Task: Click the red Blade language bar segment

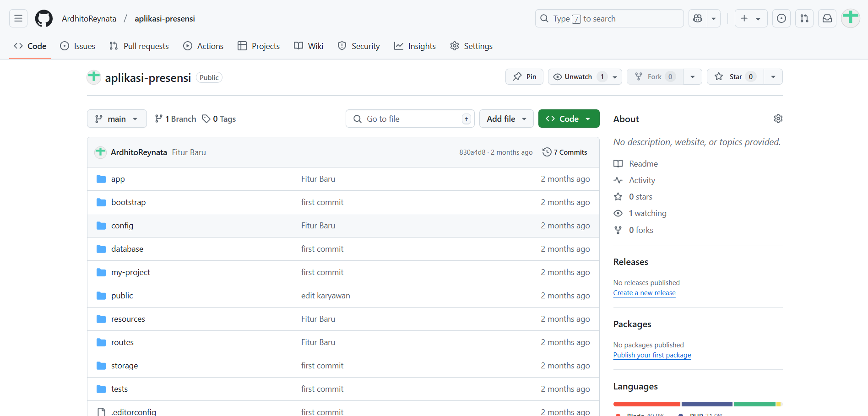Action: pyautogui.click(x=646, y=404)
